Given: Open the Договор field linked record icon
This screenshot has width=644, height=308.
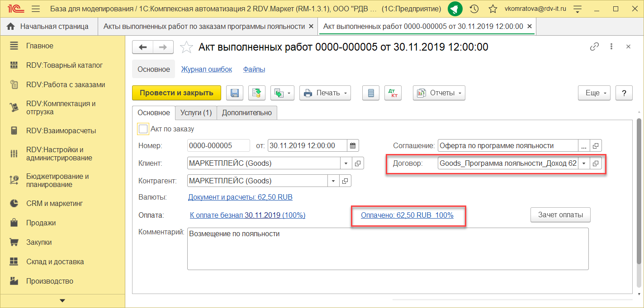Looking at the screenshot, I should [596, 163].
